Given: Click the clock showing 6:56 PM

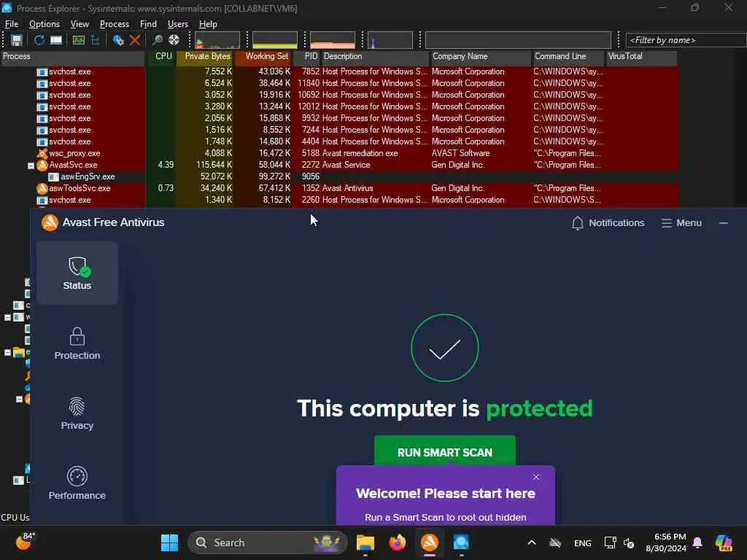Looking at the screenshot, I should tap(665, 542).
